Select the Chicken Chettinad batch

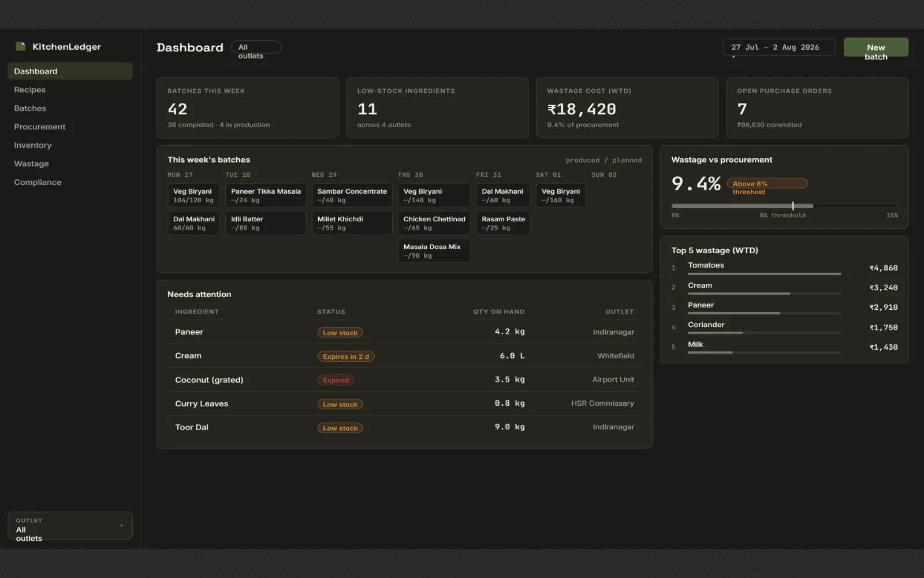pyautogui.click(x=434, y=223)
